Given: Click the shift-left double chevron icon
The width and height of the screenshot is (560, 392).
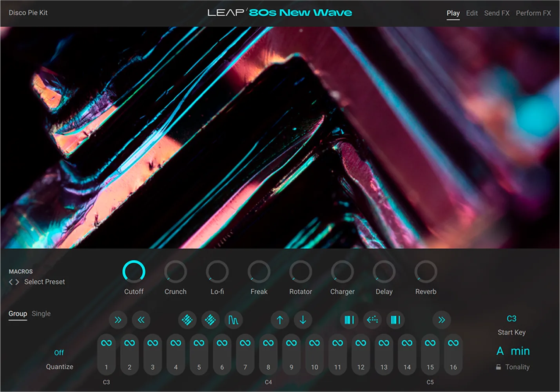Looking at the screenshot, I should (141, 320).
